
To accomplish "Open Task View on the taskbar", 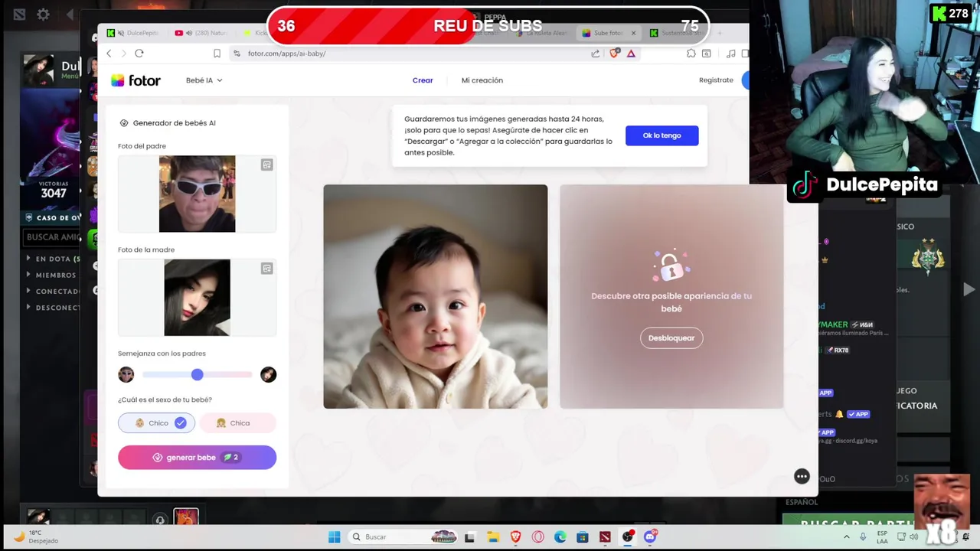I will coord(469,537).
